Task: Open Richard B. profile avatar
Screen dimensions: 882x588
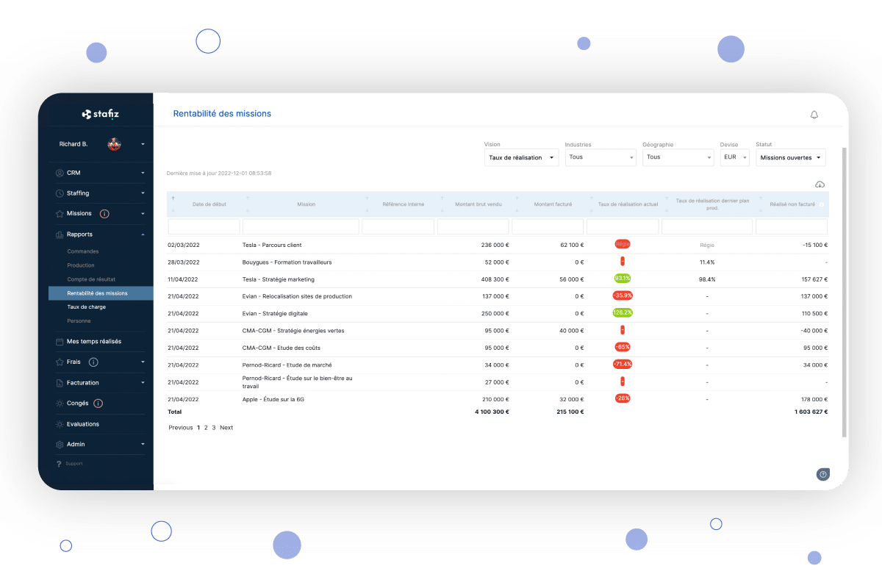Action: pyautogui.click(x=114, y=144)
